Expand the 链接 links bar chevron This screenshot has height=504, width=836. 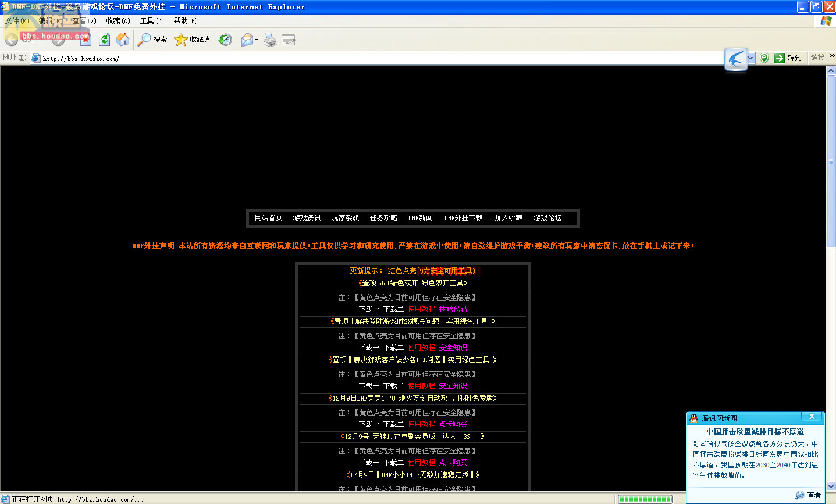coord(832,56)
